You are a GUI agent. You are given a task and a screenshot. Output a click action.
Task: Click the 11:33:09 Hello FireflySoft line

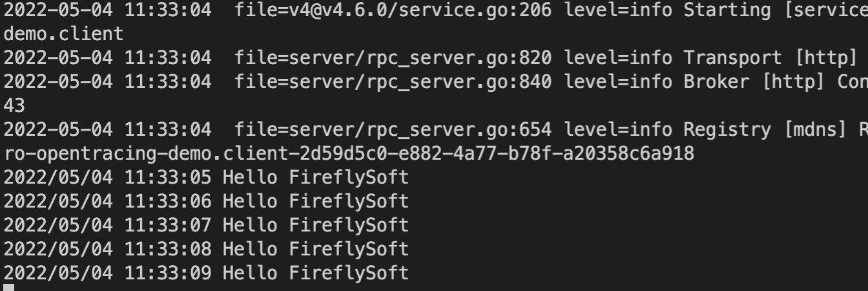(x=206, y=274)
